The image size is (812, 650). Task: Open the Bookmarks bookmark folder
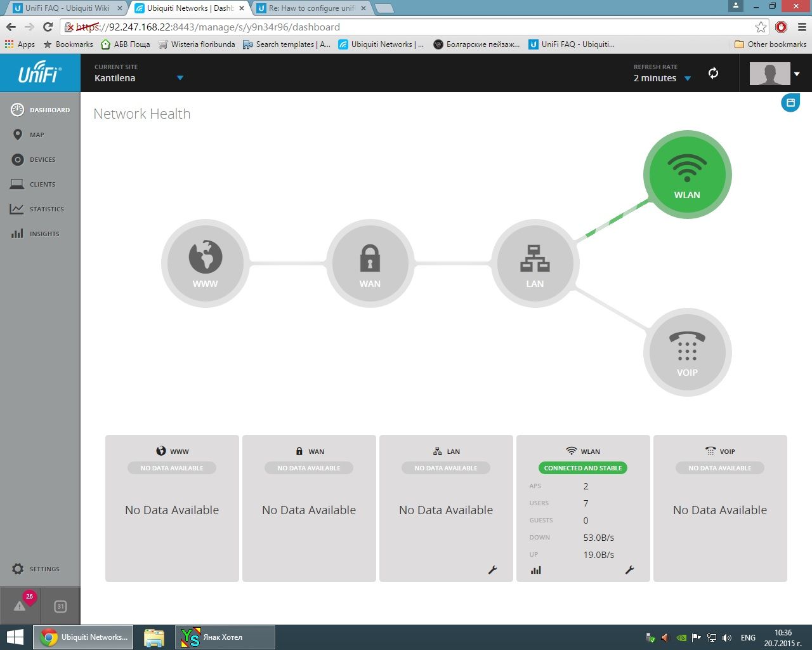point(68,44)
